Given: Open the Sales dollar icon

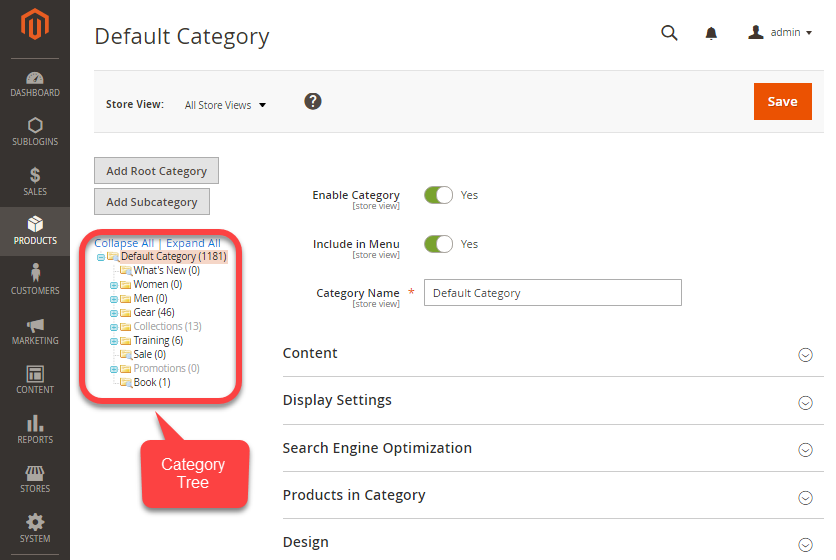Looking at the screenshot, I should point(35,175).
